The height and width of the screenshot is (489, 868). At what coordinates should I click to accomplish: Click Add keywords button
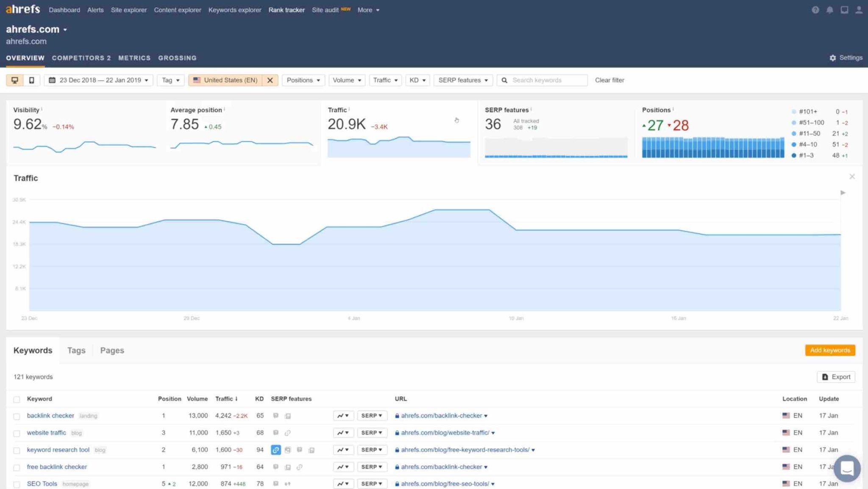[830, 350]
